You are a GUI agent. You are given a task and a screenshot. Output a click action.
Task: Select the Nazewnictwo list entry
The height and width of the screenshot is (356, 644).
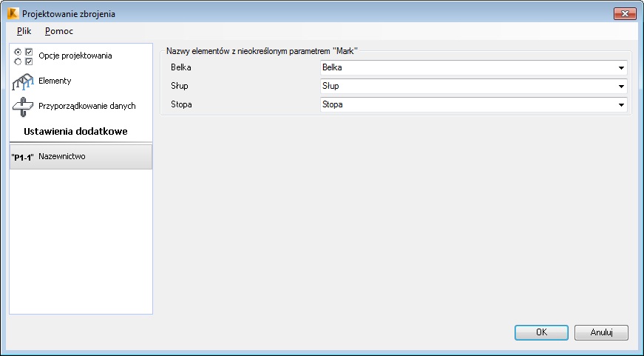pyautogui.click(x=81, y=157)
